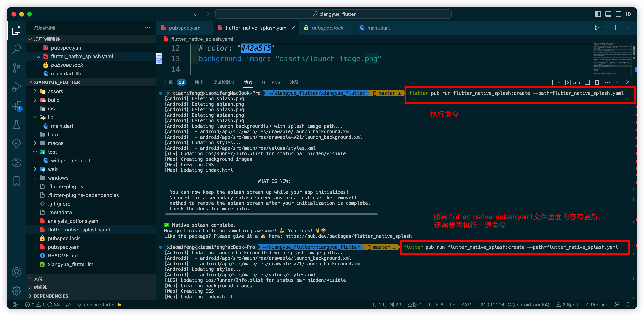The width and height of the screenshot is (644, 316).
Task: Collapse the test folder
Action: [x=91, y=152]
